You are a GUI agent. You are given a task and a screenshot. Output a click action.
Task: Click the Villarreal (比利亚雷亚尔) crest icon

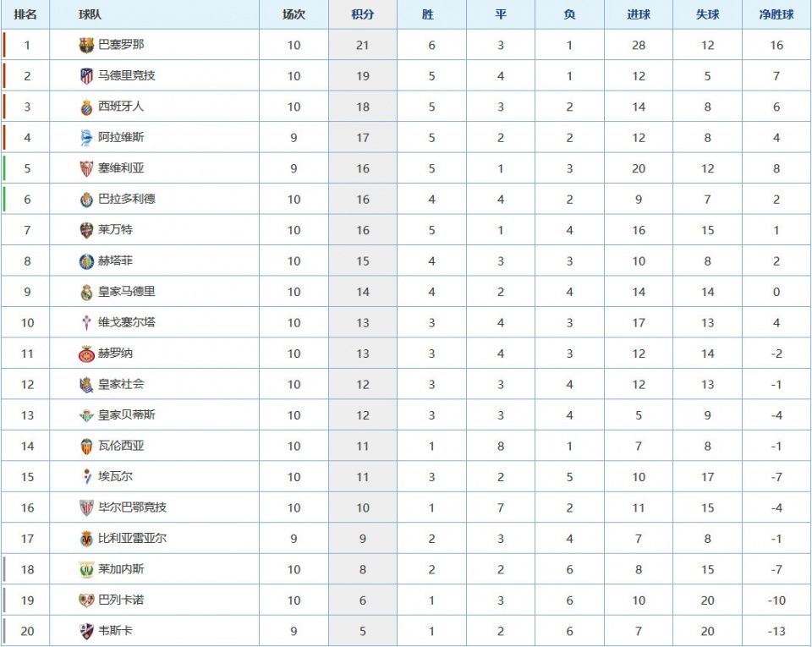86,539
